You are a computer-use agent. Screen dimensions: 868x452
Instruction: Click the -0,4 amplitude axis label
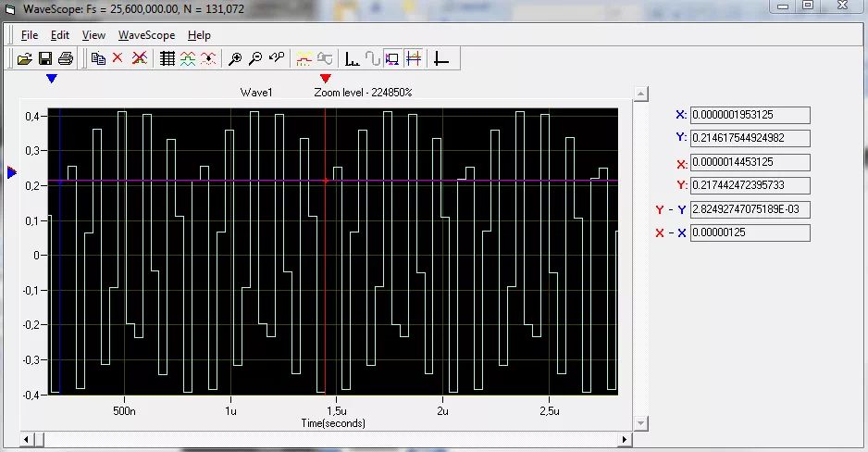click(31, 395)
